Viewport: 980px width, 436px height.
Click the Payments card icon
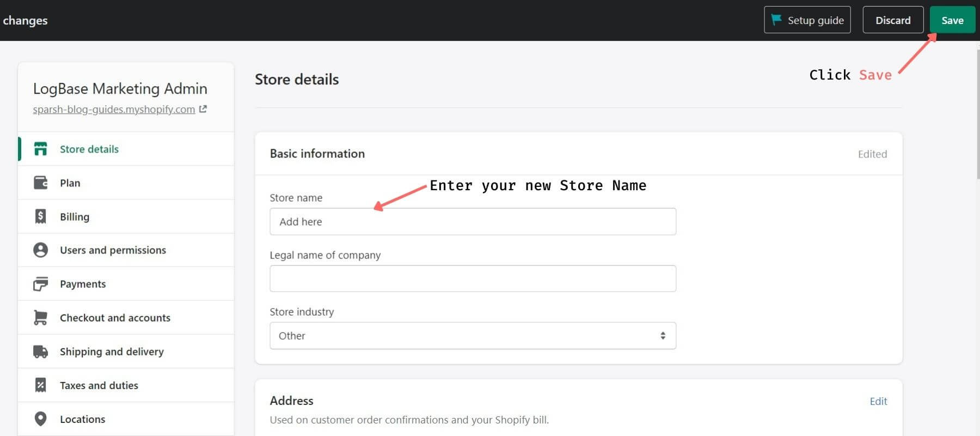40,284
